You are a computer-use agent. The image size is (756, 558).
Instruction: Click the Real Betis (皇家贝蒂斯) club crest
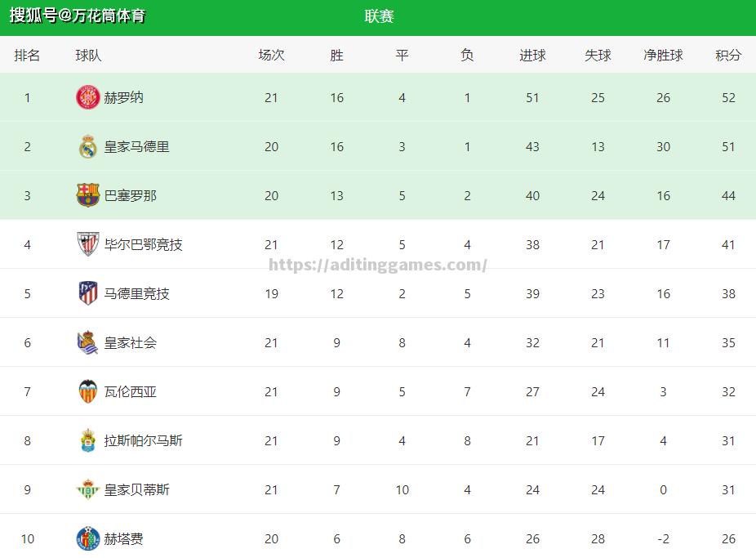coord(87,490)
